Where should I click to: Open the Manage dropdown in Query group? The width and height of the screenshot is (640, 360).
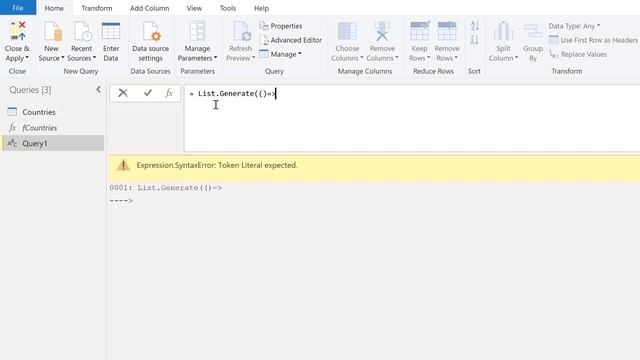pyautogui.click(x=280, y=54)
